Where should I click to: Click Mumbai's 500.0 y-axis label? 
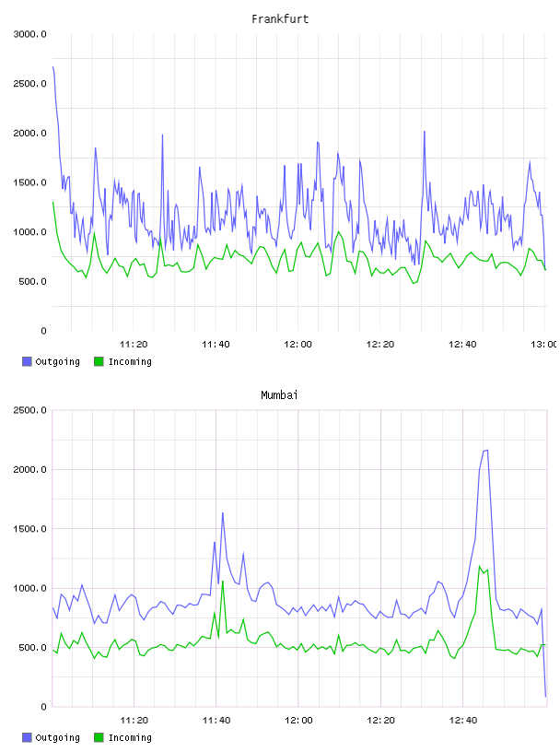[x=32, y=648]
